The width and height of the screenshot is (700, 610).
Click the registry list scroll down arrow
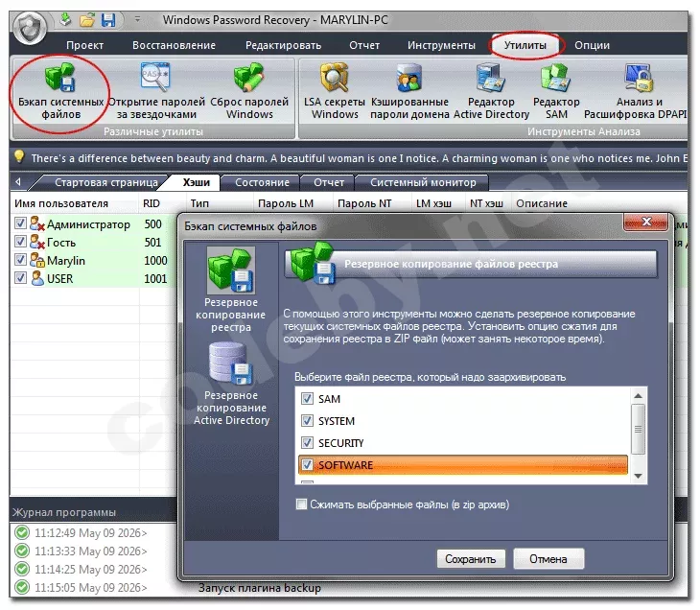tap(638, 476)
